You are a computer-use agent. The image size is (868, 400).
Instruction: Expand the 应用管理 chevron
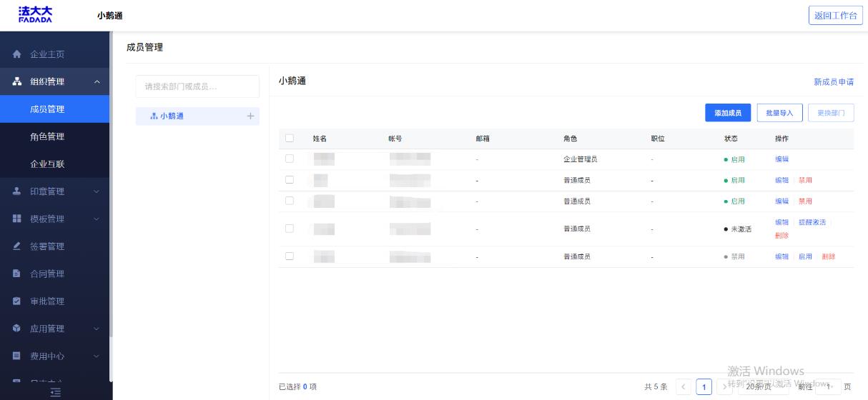point(97,329)
